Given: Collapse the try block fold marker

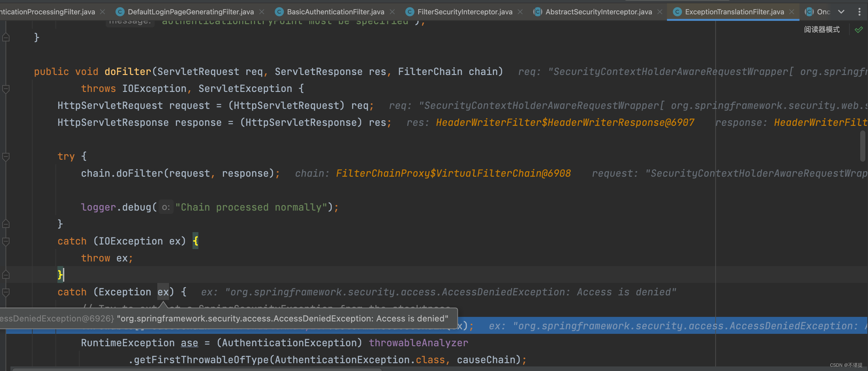Looking at the screenshot, I should [x=6, y=156].
